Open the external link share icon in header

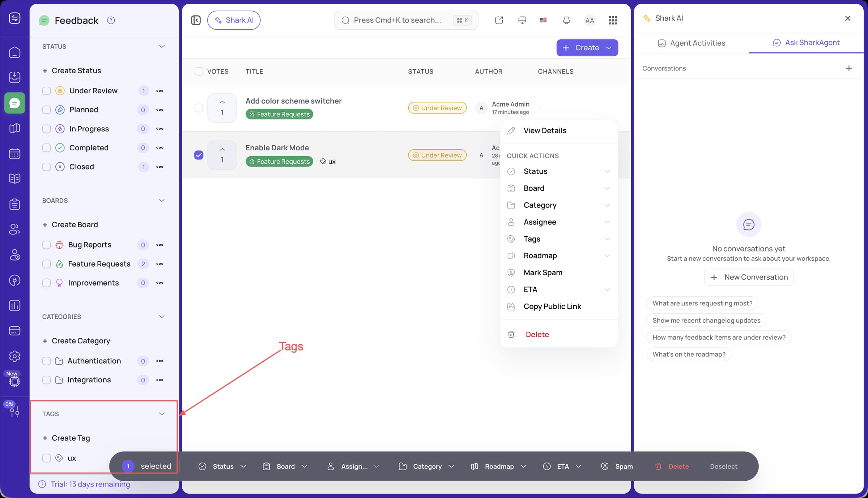pyautogui.click(x=499, y=20)
